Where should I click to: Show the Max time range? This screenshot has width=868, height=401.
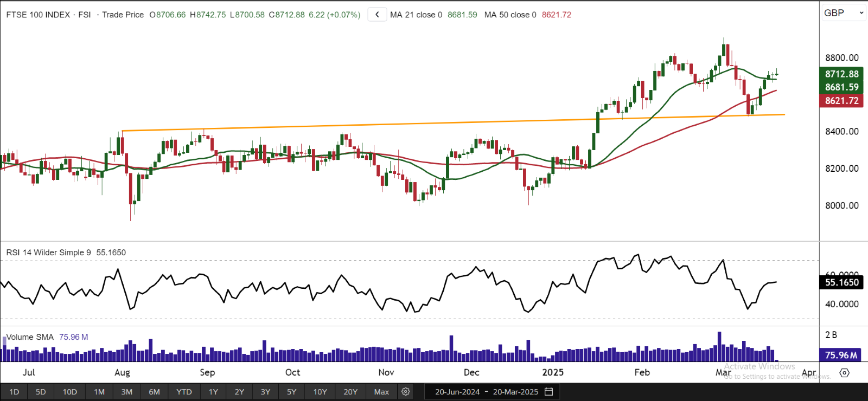point(381,392)
